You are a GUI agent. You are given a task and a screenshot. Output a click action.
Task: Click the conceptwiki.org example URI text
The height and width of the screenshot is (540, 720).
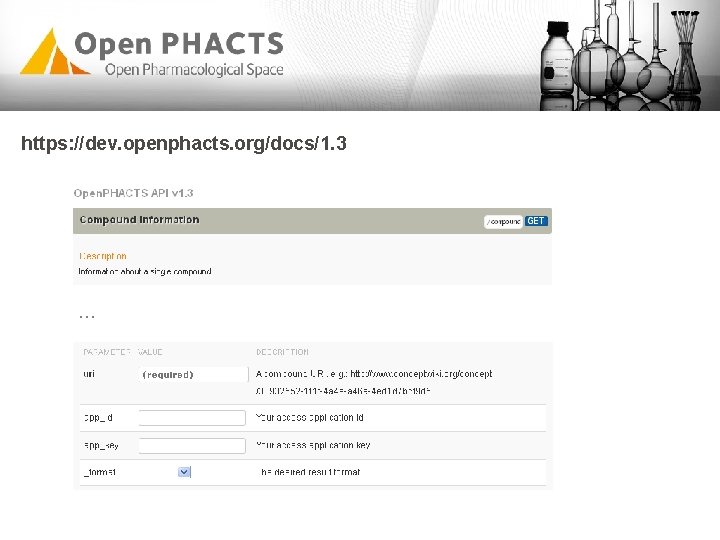point(374,382)
